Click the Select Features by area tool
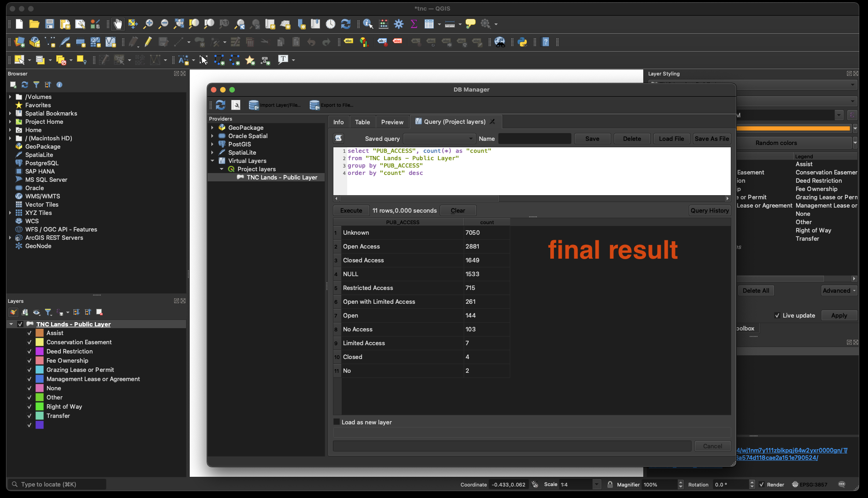 (19, 60)
